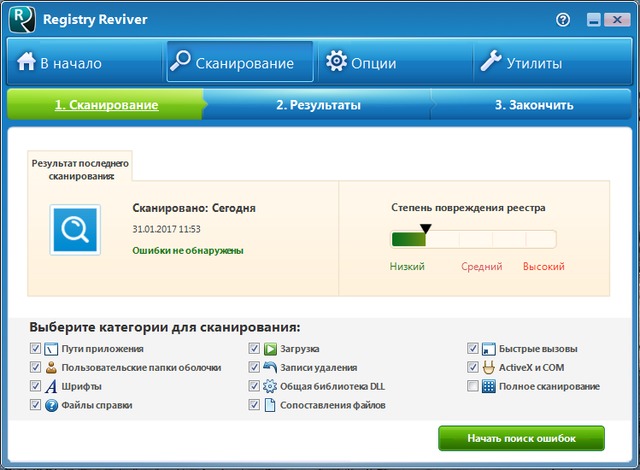Click the ActiveX и COM plug icon
Image resolution: width=640 pixels, height=470 pixels.
click(x=489, y=367)
